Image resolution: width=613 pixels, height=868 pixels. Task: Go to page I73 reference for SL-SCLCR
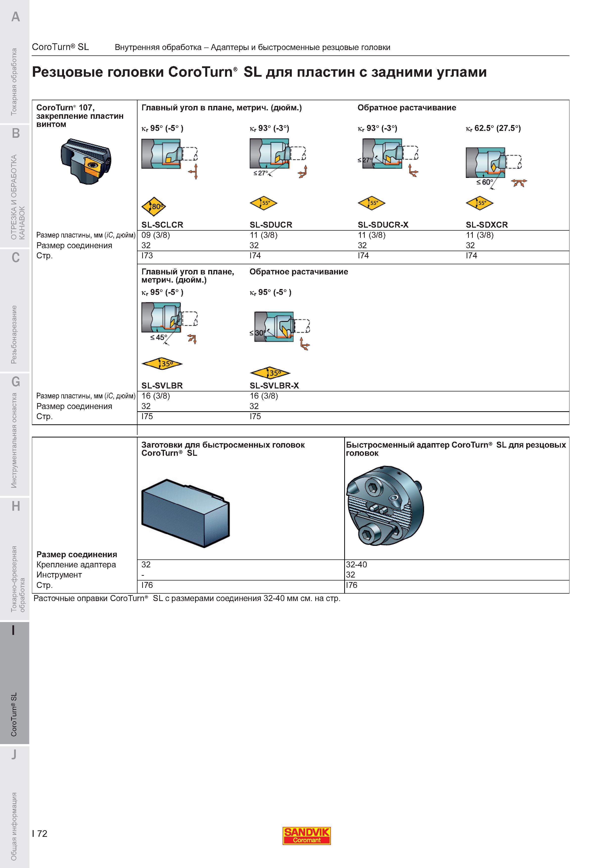pyautogui.click(x=147, y=256)
